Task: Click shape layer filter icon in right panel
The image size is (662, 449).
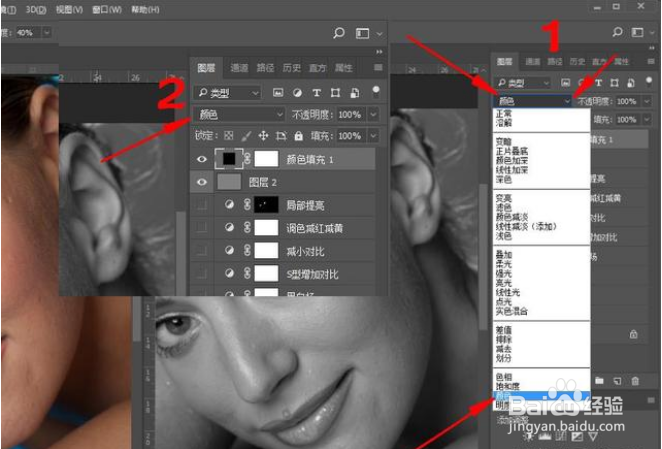Action: click(x=614, y=83)
